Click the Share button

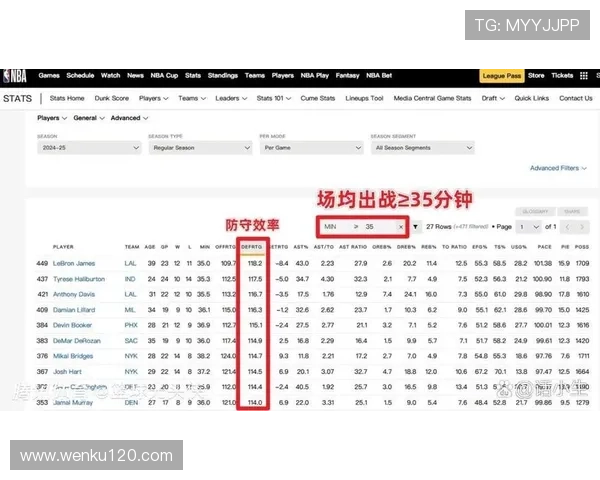572,212
